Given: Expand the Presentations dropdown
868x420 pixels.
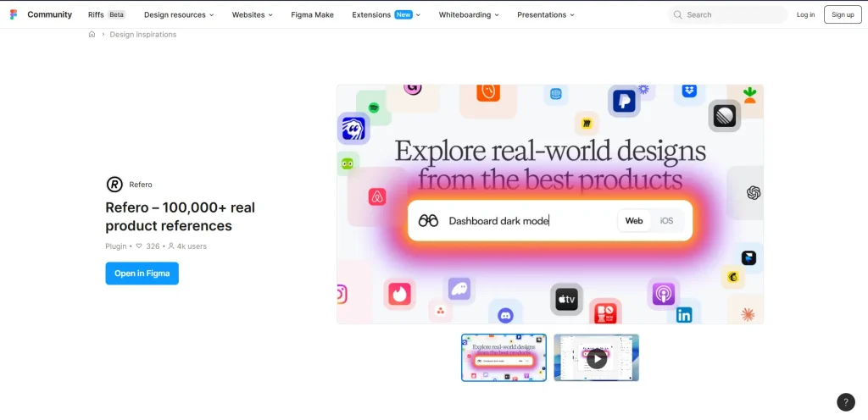Looking at the screenshot, I should point(546,15).
